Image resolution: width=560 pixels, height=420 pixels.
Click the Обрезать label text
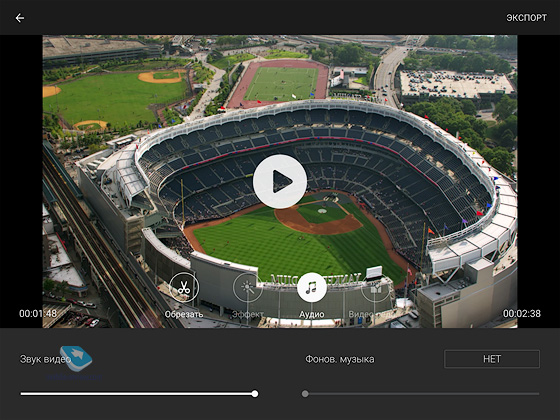184,314
